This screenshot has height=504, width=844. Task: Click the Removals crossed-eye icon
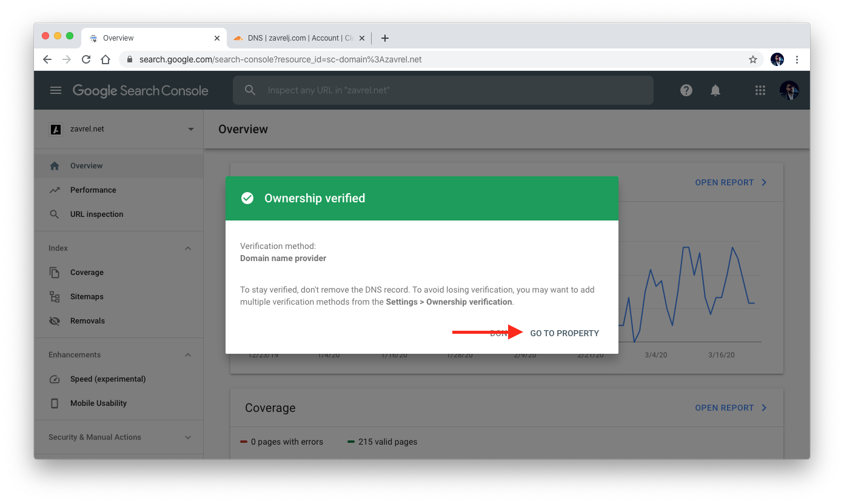coord(55,320)
